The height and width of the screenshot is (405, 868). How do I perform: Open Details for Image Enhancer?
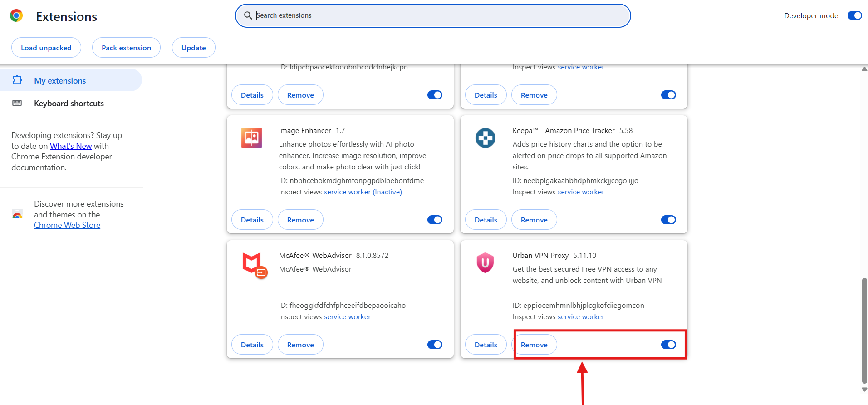(252, 220)
